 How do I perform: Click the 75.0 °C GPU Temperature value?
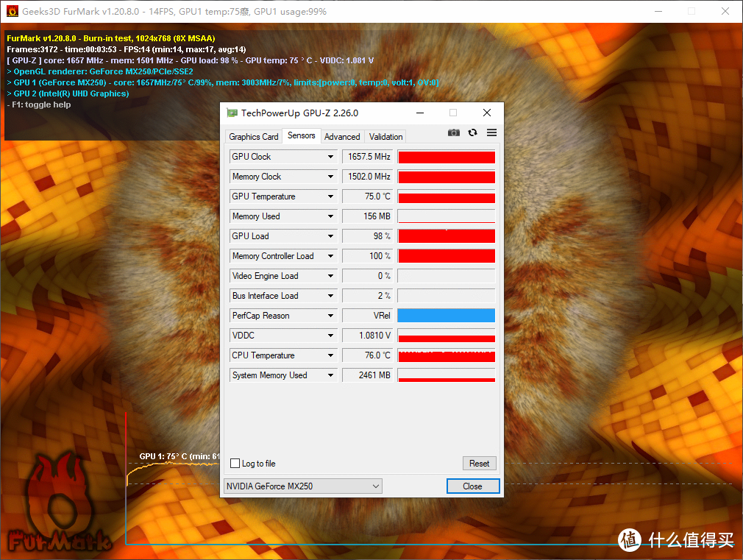tap(368, 196)
